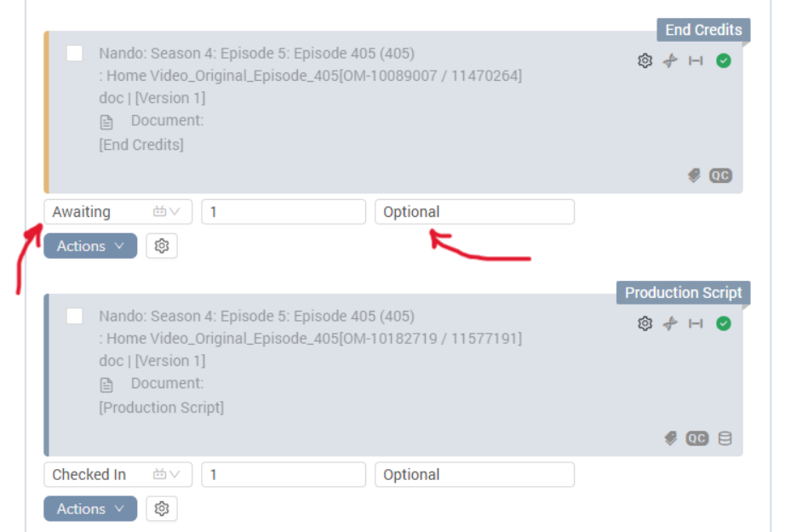Open gear settings icon on End Credits card
Screen dimensions: 797x532
645,61
